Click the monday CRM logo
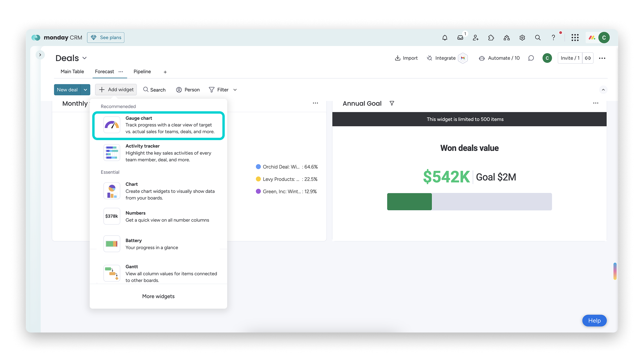Image resolution: width=644 pixels, height=362 pixels. point(57,38)
